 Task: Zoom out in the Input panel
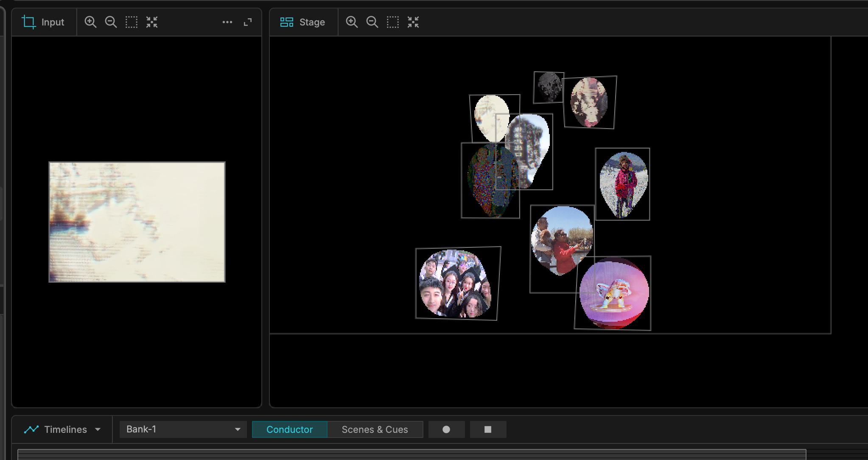click(111, 22)
